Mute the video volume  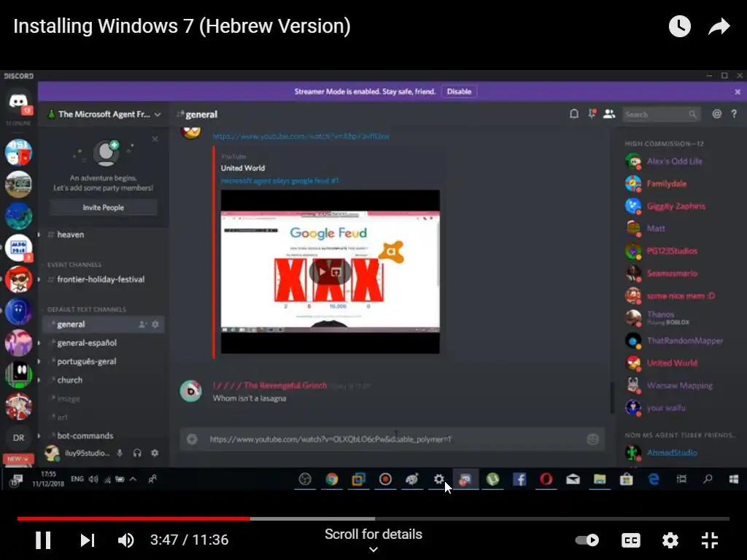[x=125, y=540]
